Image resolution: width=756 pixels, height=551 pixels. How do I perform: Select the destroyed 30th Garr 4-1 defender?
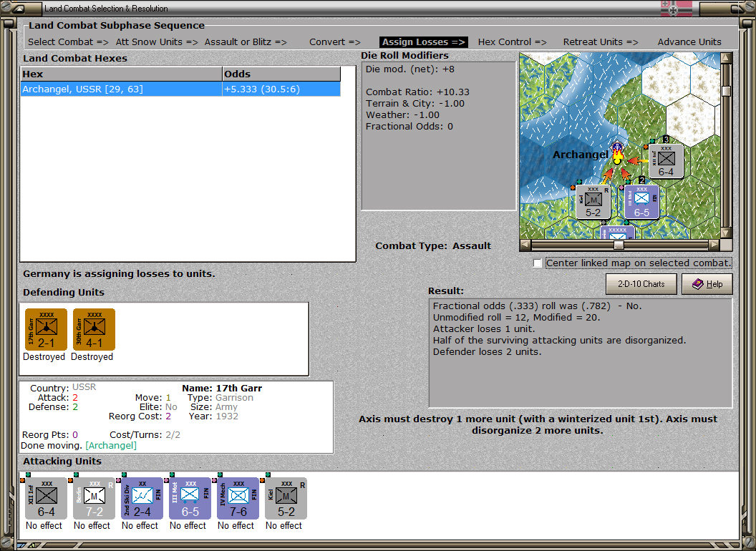(93, 329)
